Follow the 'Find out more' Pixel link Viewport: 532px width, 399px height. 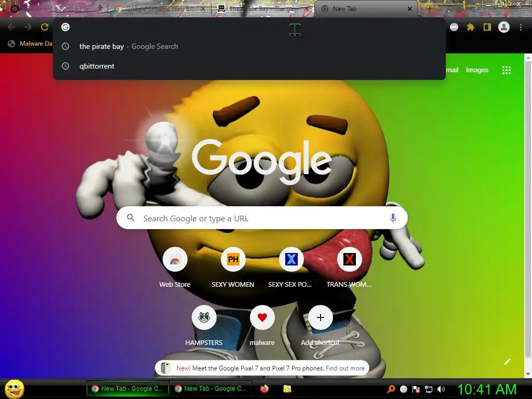pyautogui.click(x=345, y=368)
